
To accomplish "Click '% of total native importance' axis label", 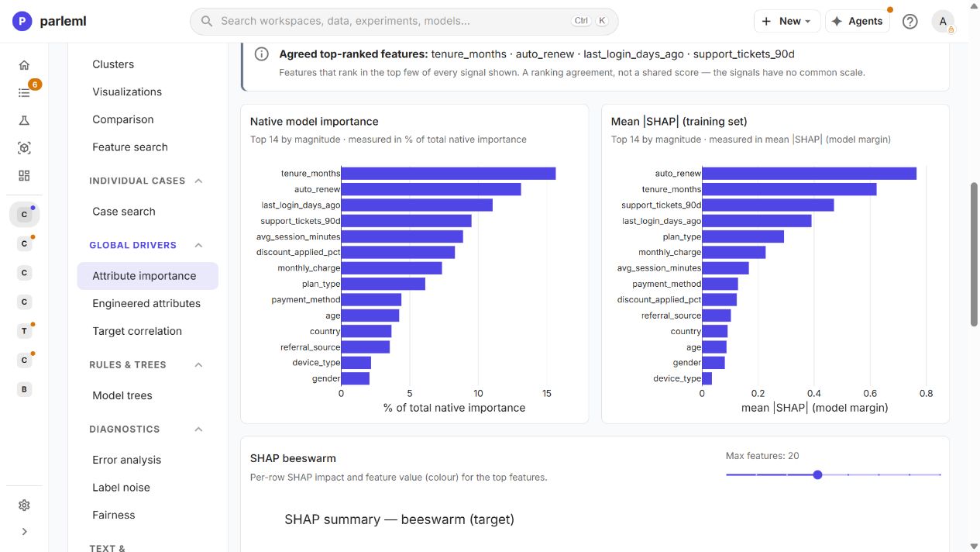I will coord(455,408).
